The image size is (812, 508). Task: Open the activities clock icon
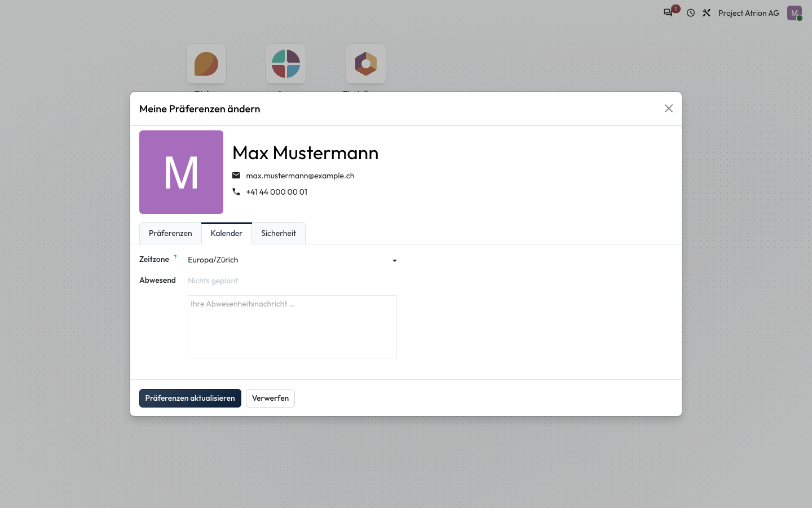pyautogui.click(x=691, y=12)
